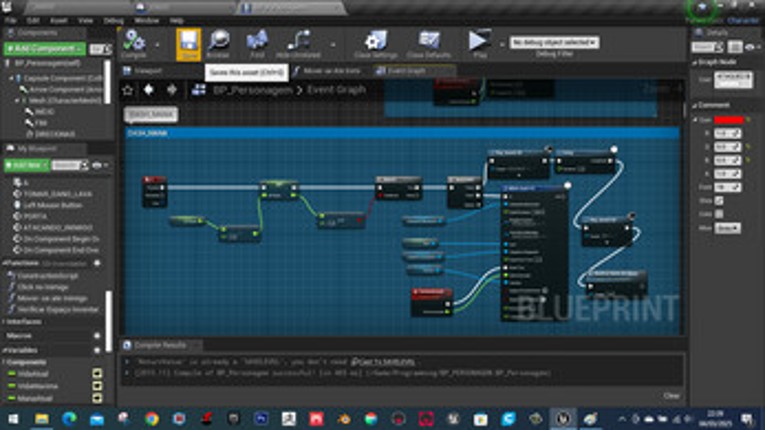Switch to Unreal Engine taskbar icon
Viewport: 765px width, 430px height.
[563, 419]
